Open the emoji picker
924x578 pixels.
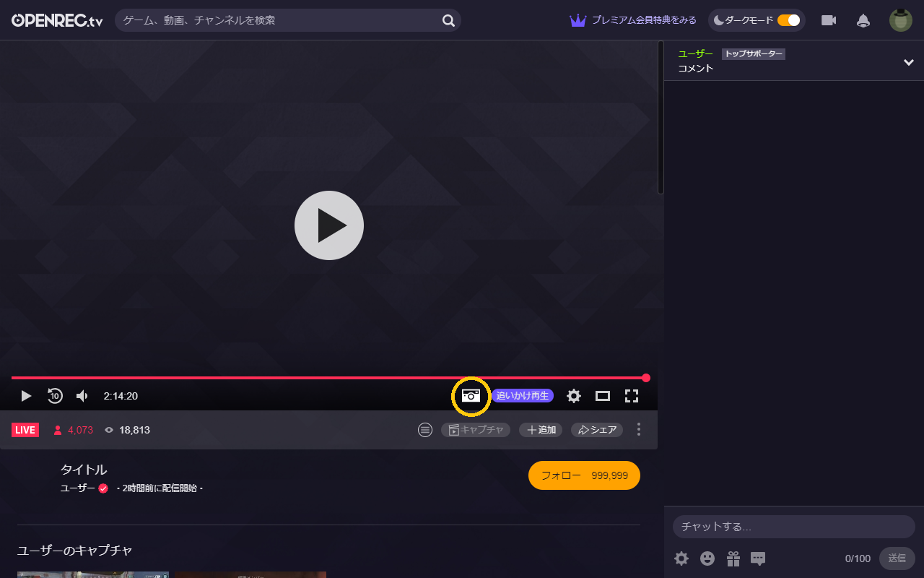[x=707, y=558]
